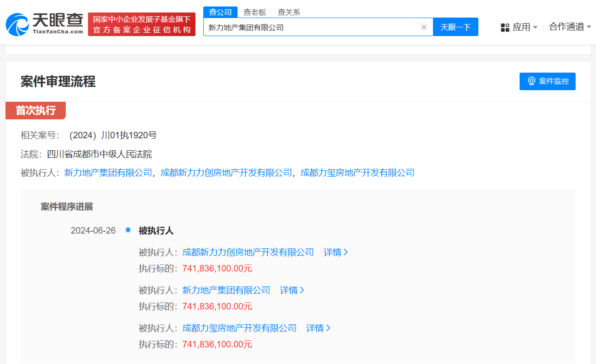Click into the company search input field
Viewport: 596px width, 364px height.
[310, 27]
